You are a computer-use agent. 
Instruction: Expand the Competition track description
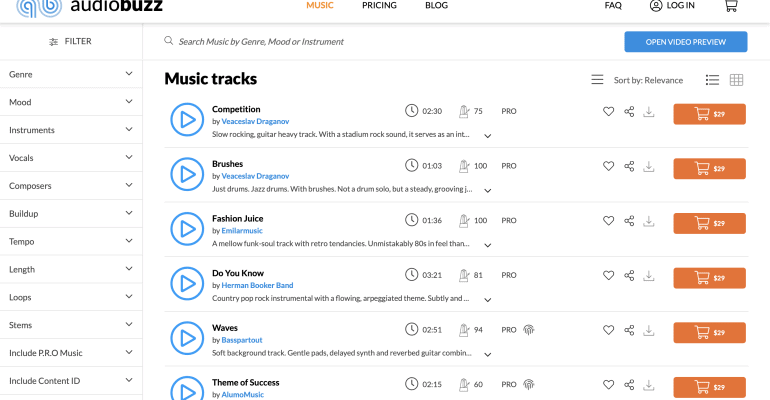click(488, 136)
